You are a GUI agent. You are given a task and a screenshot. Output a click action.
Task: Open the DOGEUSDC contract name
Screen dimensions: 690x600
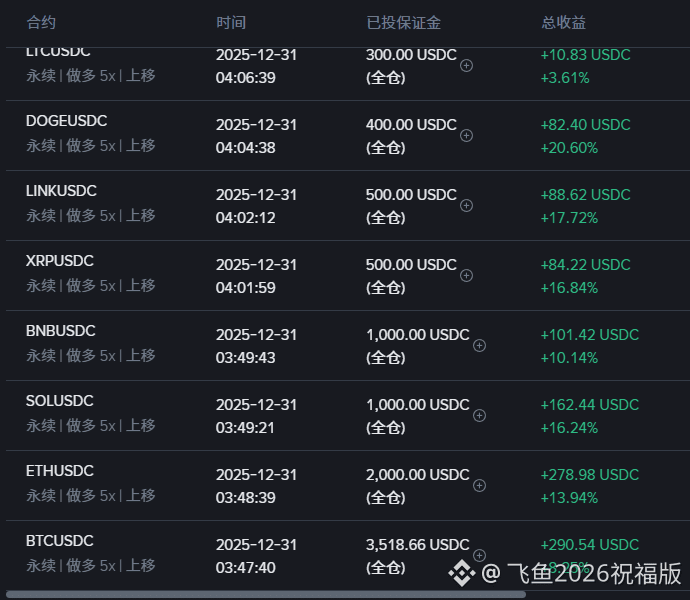click(x=66, y=121)
